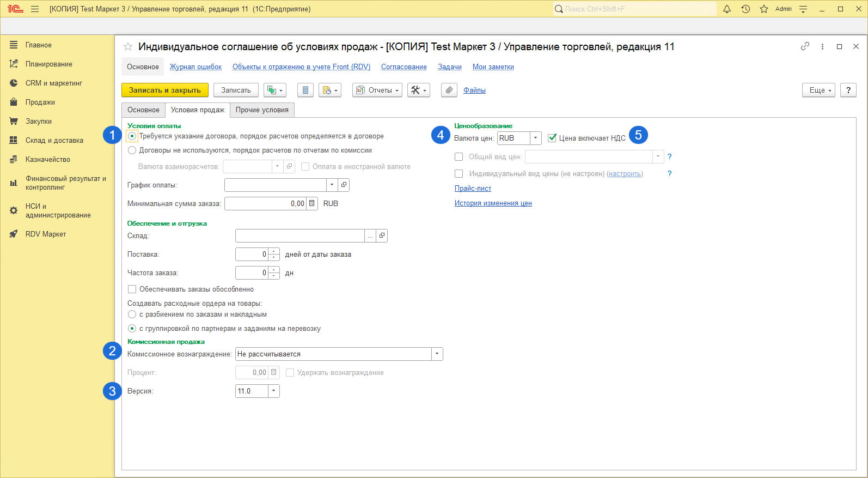Click the open-form icon next to Склад

pyautogui.click(x=382, y=235)
